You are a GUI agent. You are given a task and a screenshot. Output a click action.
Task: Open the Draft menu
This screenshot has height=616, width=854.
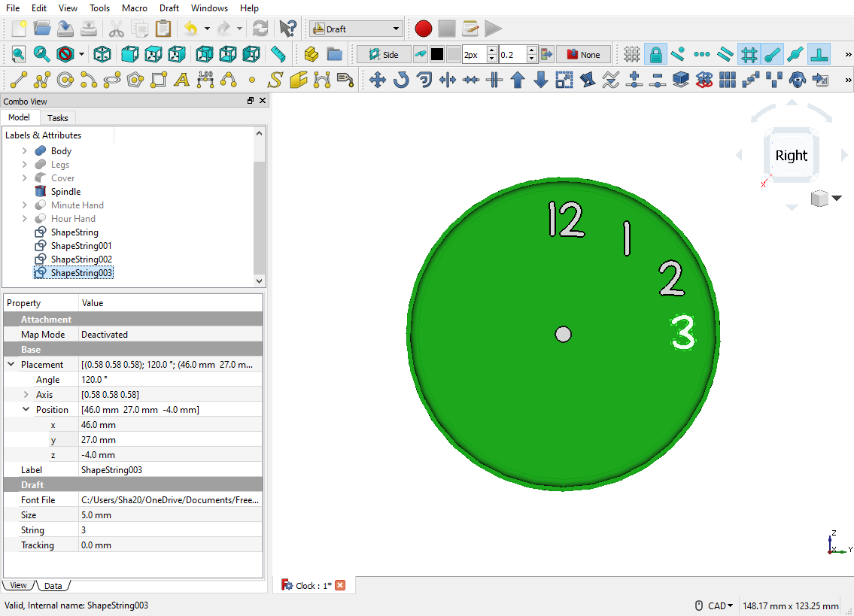pos(169,8)
